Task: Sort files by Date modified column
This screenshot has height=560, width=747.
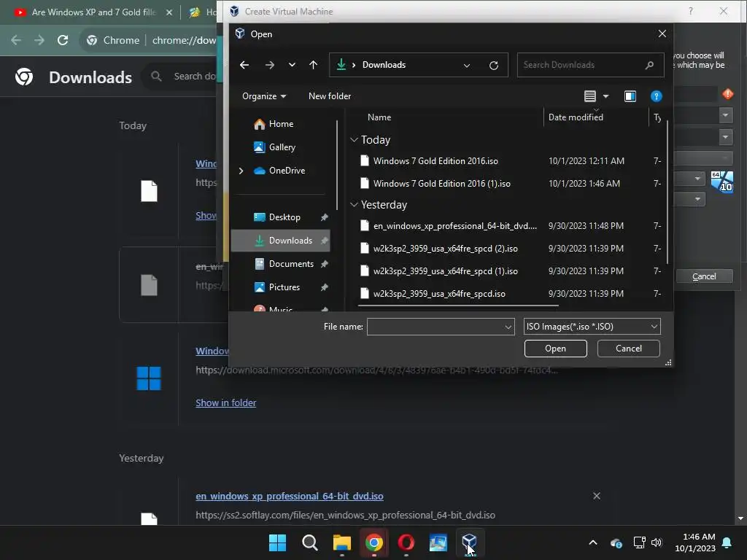Action: [576, 117]
